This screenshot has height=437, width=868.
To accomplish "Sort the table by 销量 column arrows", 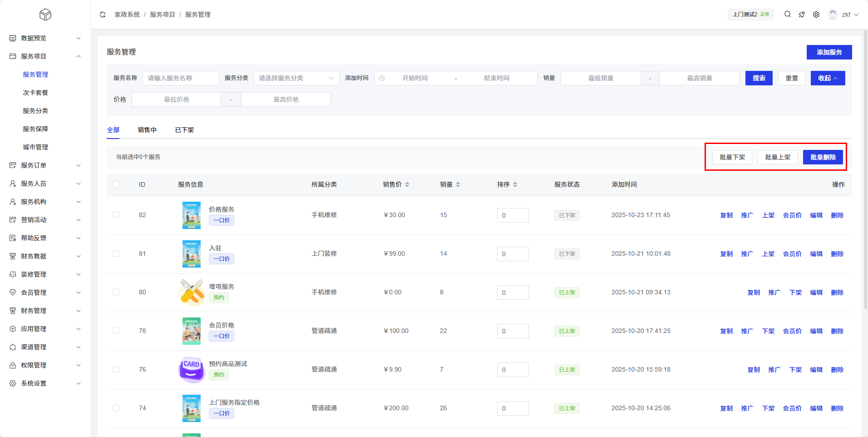I will tap(458, 184).
